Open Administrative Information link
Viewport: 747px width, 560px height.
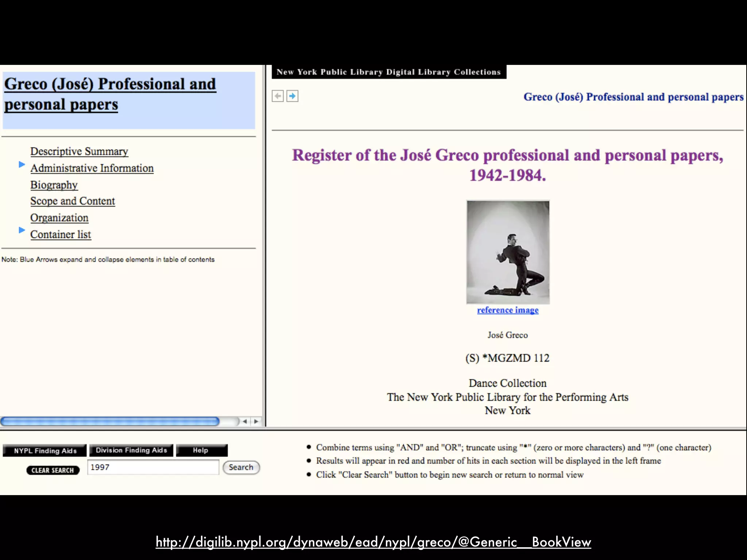92,168
